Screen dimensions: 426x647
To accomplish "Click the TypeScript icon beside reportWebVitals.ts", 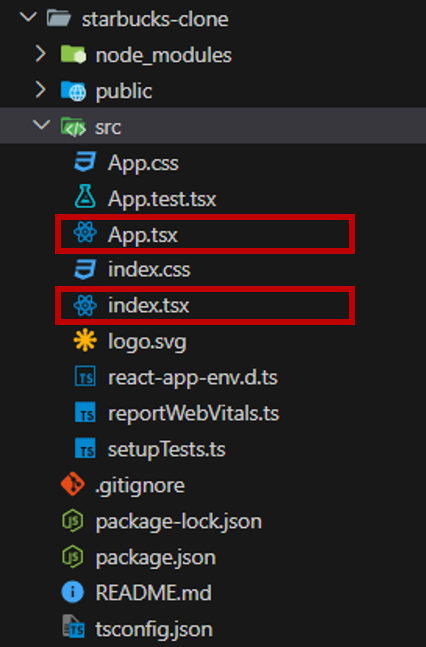I will coord(85,413).
